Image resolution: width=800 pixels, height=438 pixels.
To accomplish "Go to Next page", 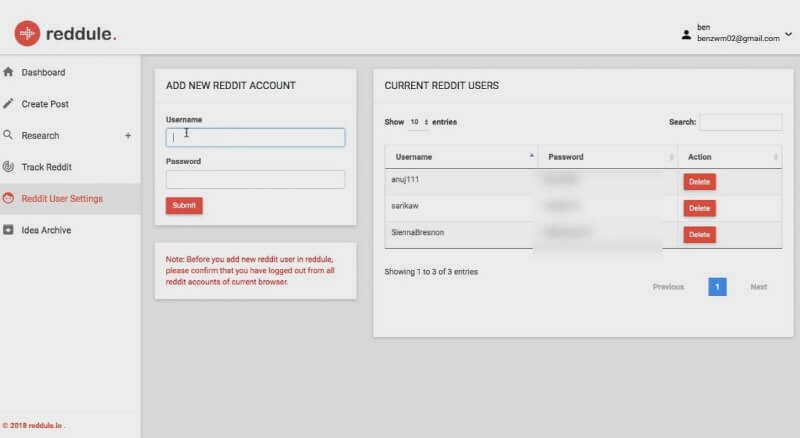I will (x=759, y=287).
